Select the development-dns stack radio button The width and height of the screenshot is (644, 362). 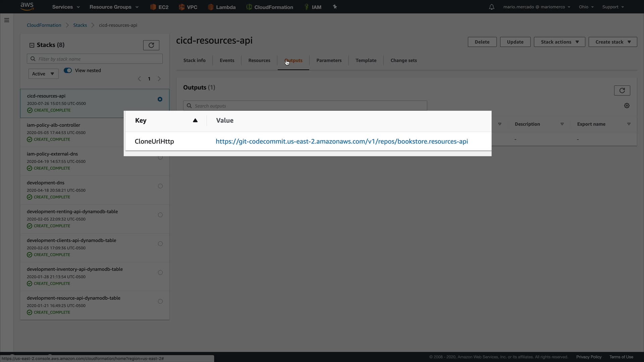160,186
